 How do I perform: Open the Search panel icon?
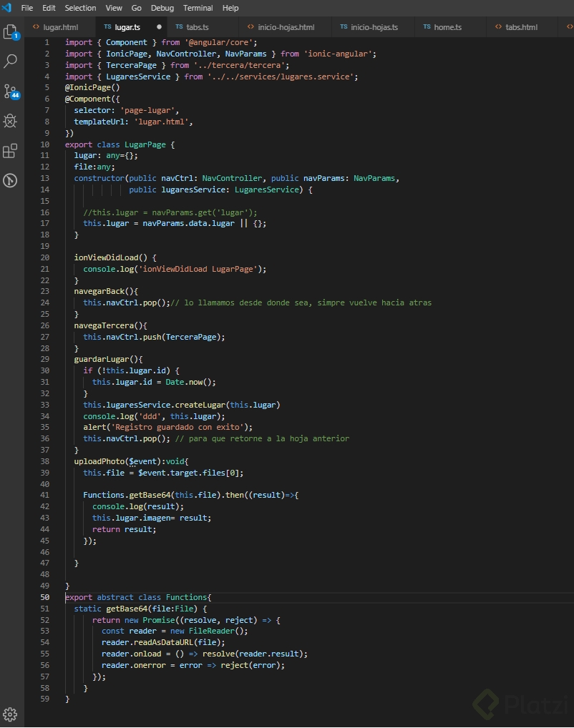[10, 62]
